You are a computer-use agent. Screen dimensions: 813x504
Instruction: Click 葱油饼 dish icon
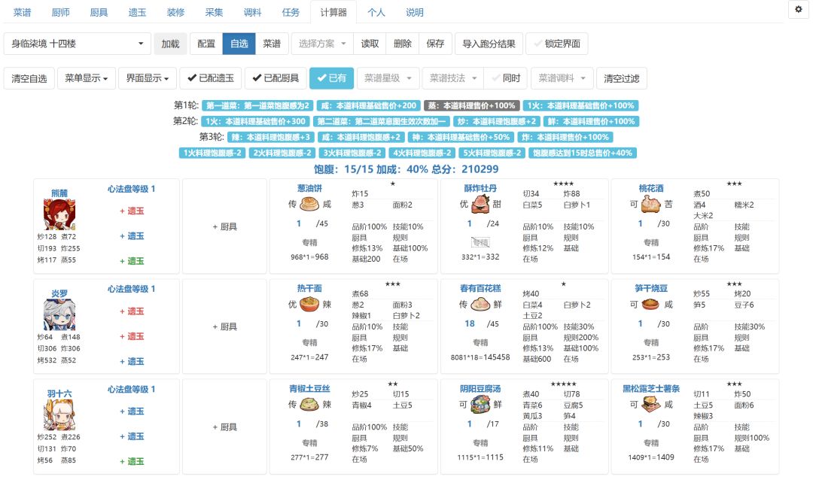tap(309, 204)
